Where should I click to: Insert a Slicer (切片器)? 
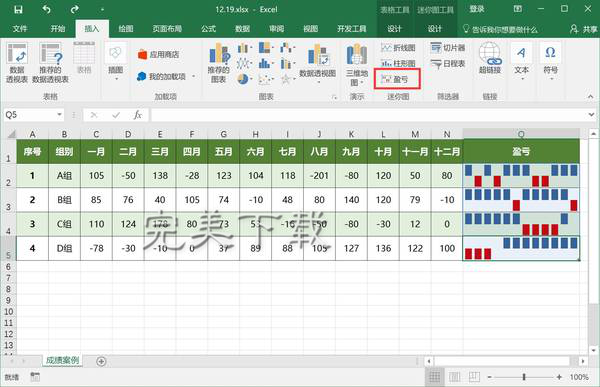[447, 48]
